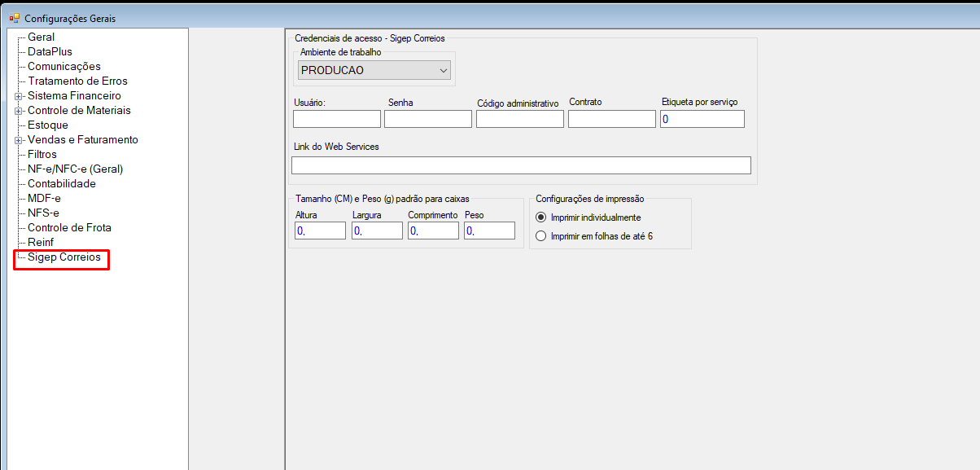Expand the Controle de Materiais node
980x470 pixels.
point(18,111)
